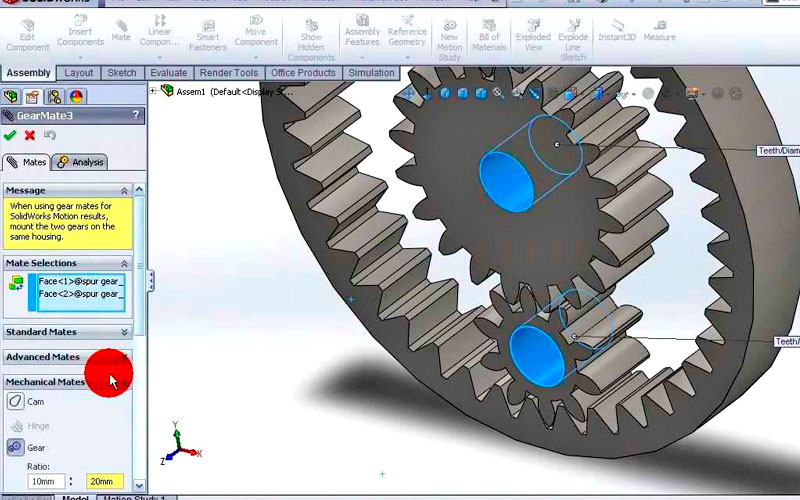This screenshot has height=500, width=800.
Task: Expand the Standard Mates section
Action: pos(124,332)
